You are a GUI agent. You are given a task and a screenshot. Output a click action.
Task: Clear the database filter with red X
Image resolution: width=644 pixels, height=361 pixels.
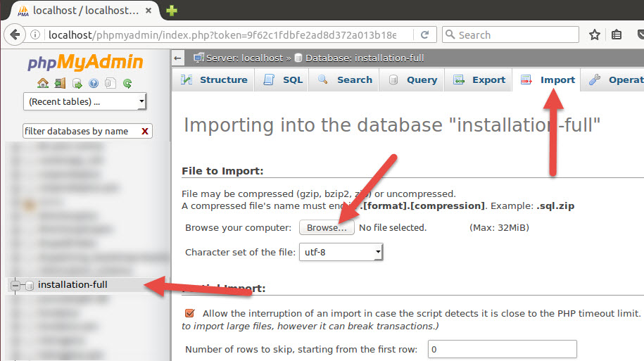pyautogui.click(x=144, y=132)
